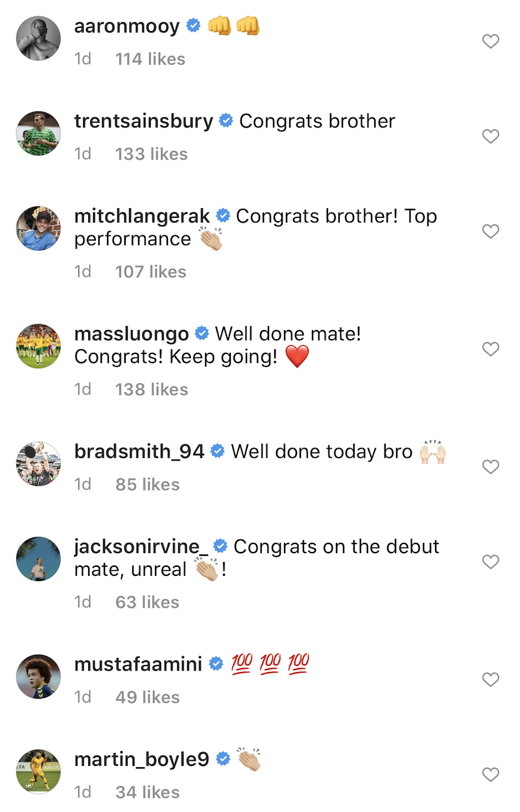
Task: Like mustafaamini's 100 emoji comment
Action: (491, 680)
